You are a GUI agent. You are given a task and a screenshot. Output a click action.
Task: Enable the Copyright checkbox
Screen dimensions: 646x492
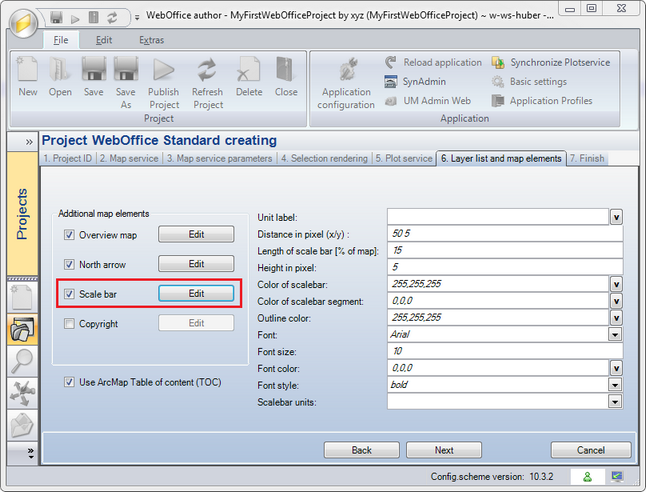(69, 324)
